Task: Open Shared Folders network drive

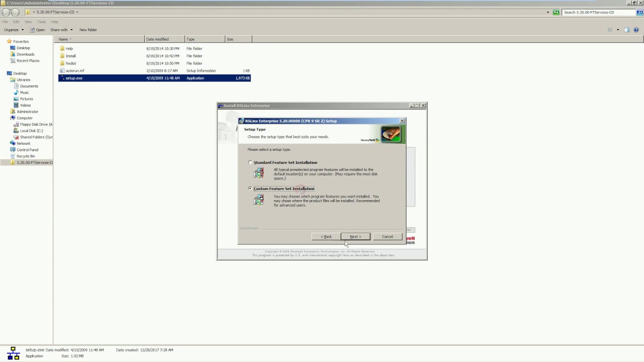Action: 36,137
